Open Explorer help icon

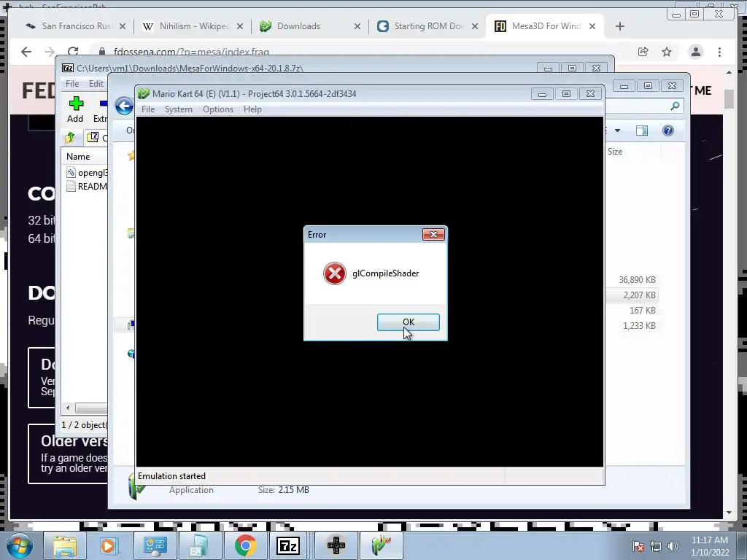pyautogui.click(x=668, y=131)
